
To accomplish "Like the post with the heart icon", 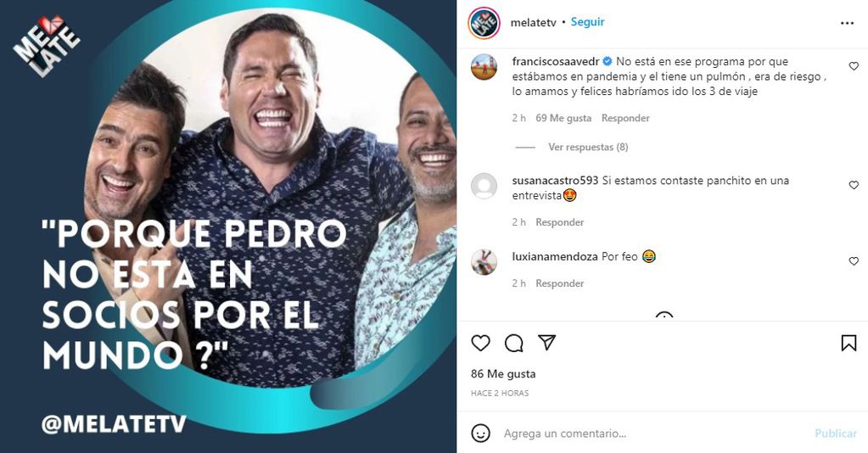I will [480, 344].
